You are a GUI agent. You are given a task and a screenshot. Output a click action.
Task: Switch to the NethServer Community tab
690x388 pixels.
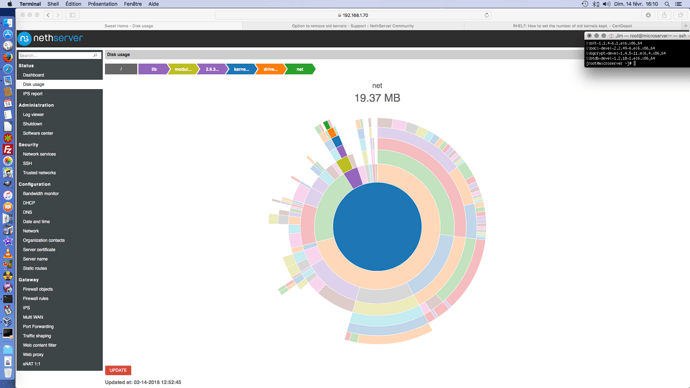click(353, 26)
